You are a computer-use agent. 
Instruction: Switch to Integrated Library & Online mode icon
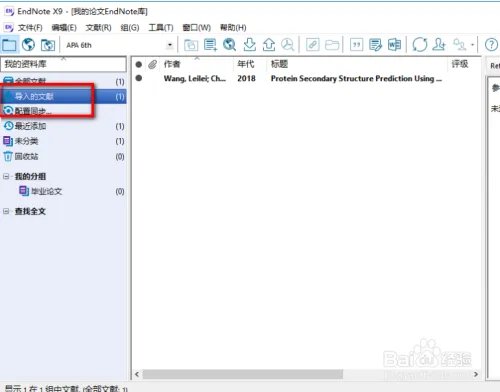[48, 45]
